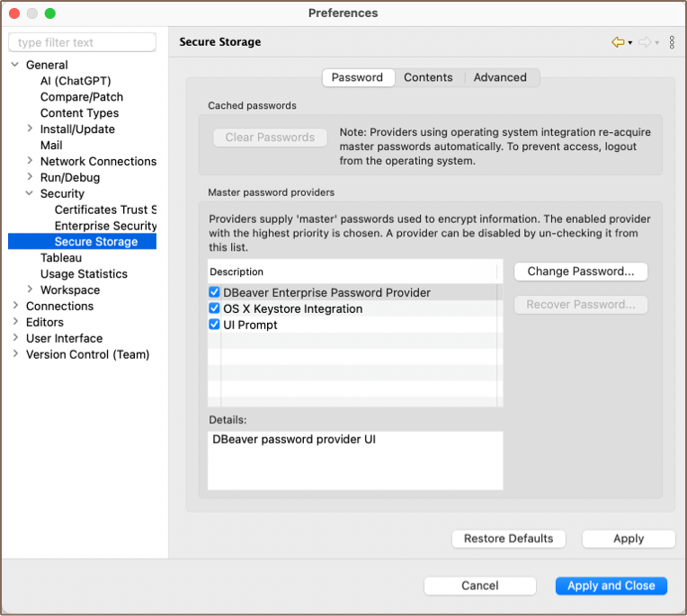687x616 pixels.
Task: Focus the filter text search field
Action: click(x=83, y=42)
